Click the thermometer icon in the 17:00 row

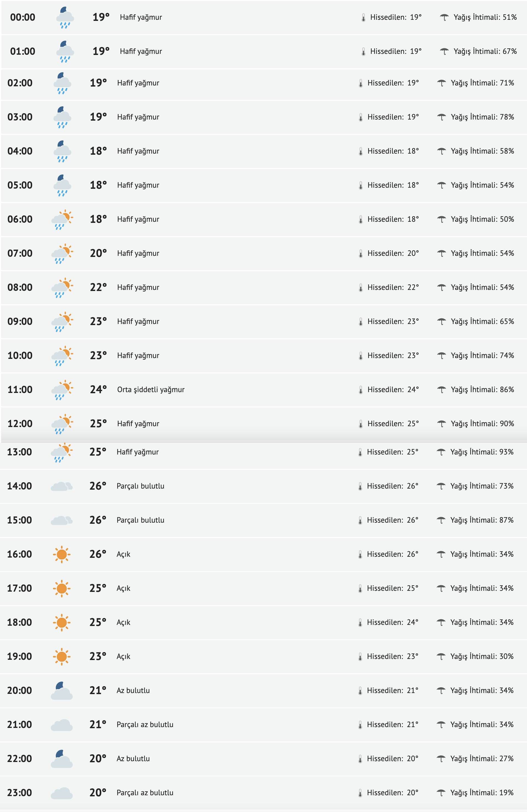point(360,588)
